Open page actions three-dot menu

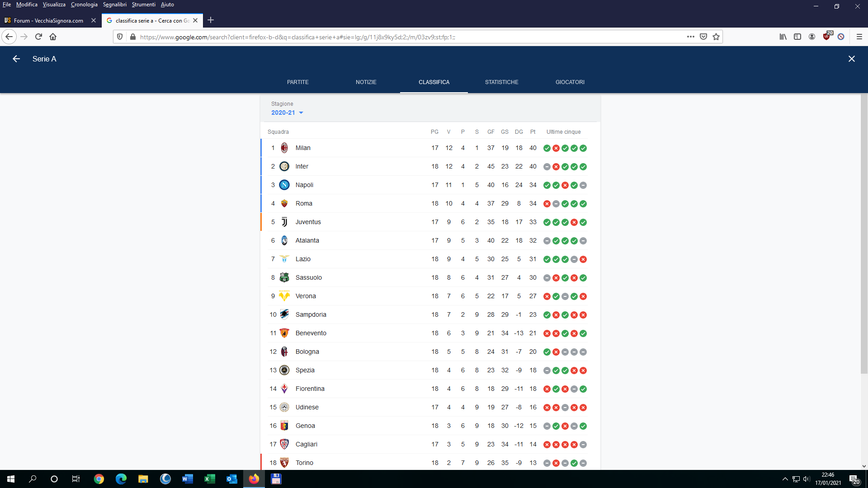pyautogui.click(x=690, y=37)
